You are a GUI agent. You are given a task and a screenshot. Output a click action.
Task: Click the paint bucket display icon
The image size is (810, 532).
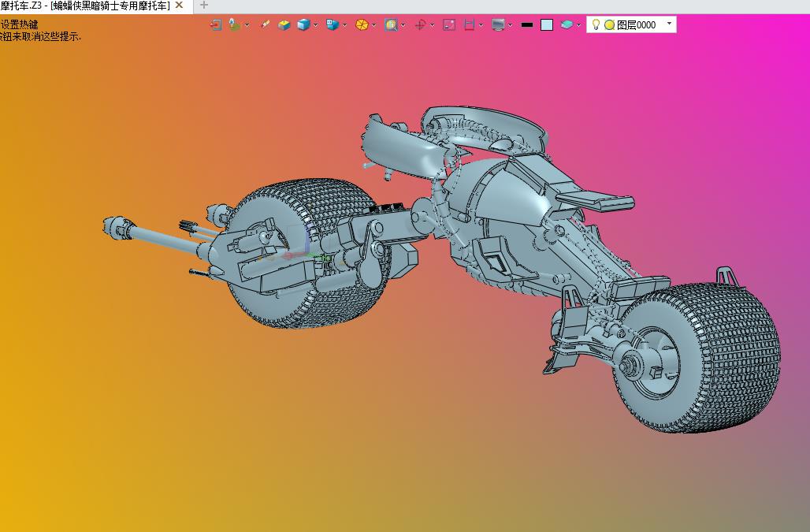(x=235, y=24)
